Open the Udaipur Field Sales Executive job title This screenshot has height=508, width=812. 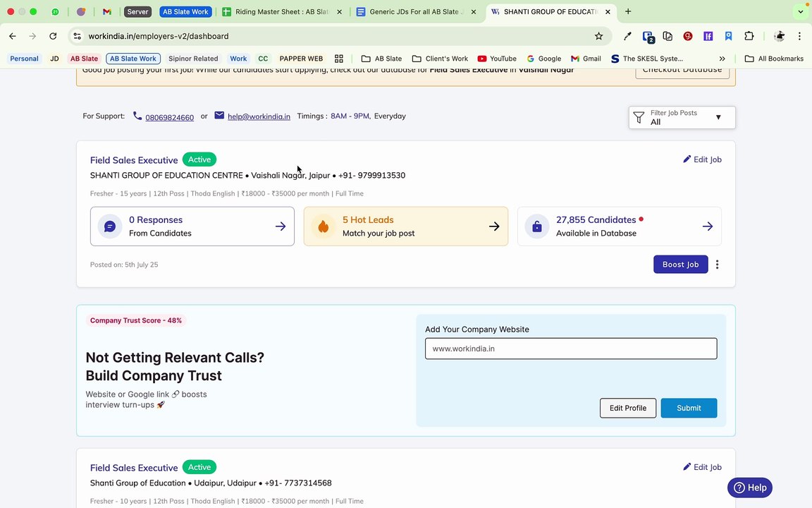click(x=134, y=468)
